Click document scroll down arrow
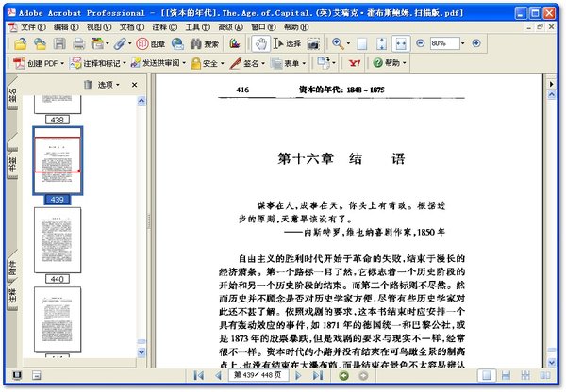Image resolution: width=566 pixels, height=392 pixels. pyautogui.click(x=551, y=363)
